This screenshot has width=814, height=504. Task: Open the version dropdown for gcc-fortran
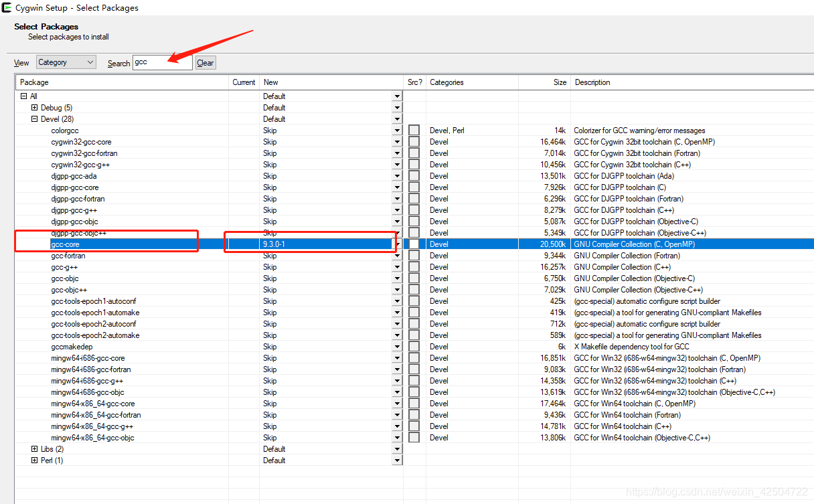coord(397,256)
